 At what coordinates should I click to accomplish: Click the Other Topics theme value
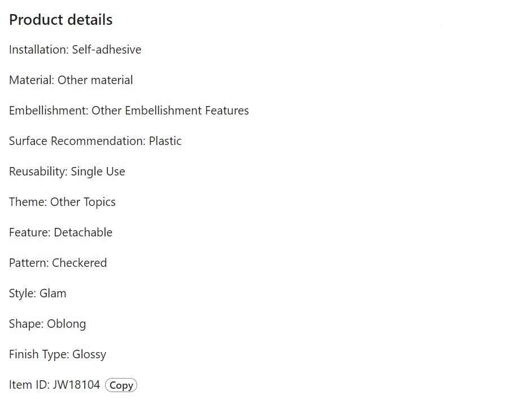tap(83, 202)
